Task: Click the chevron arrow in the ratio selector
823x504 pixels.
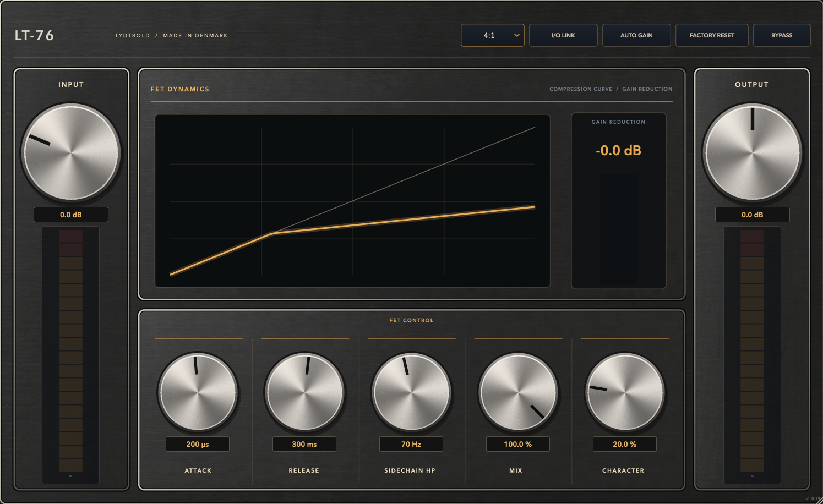Action: [x=517, y=35]
